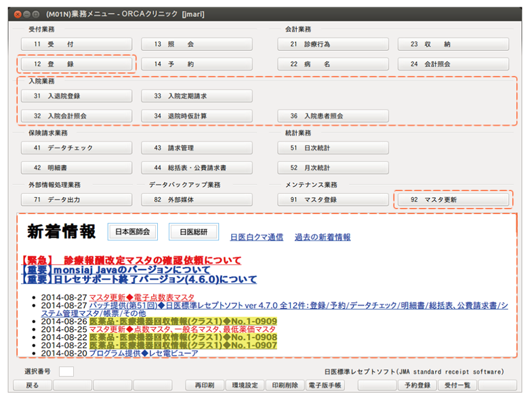Open 82 外部媒体 external media backup
532x399 pixels.
197,200
